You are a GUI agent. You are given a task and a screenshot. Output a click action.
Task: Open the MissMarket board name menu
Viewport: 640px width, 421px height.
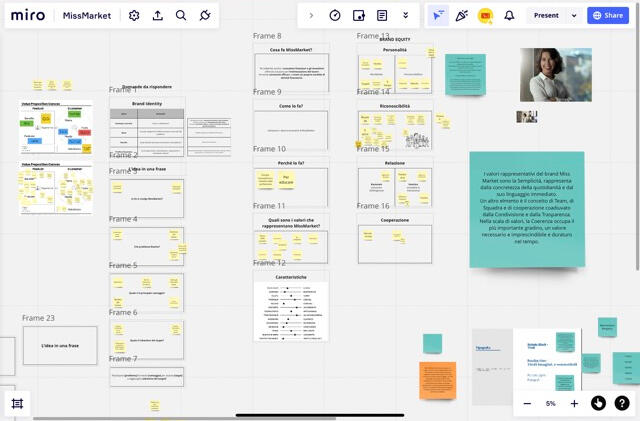tap(88, 16)
